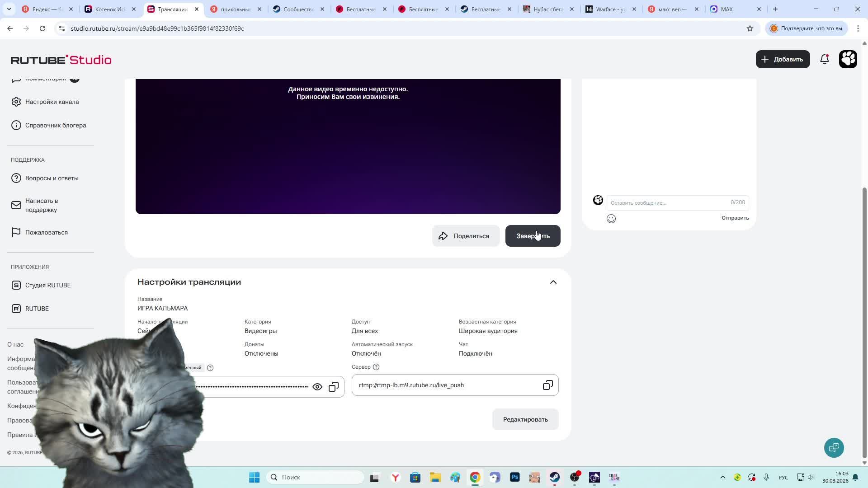This screenshot has height=488, width=868.
Task: Bookmark this page with star icon
Action: click(750, 28)
